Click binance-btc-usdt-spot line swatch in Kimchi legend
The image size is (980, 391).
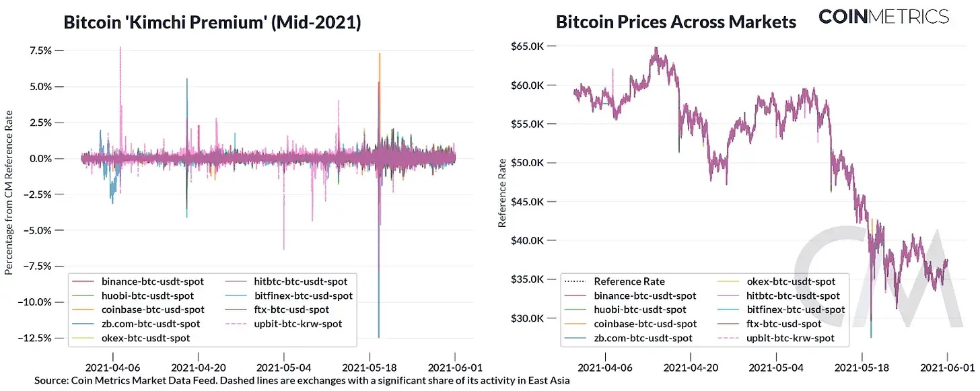(84, 281)
